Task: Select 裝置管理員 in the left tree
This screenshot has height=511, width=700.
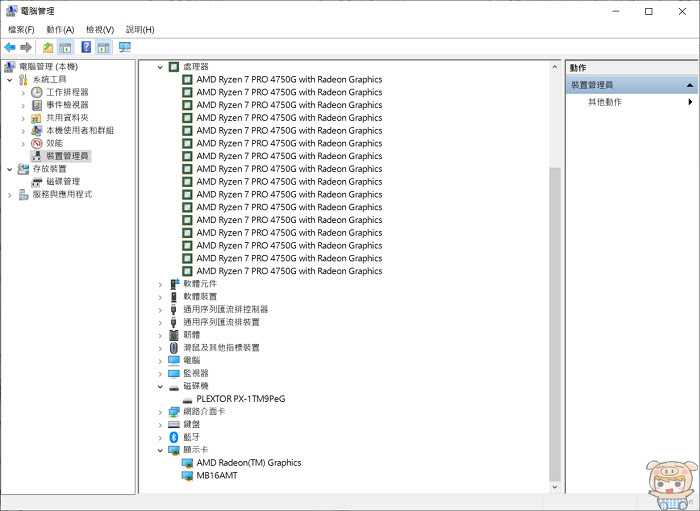Action: (67, 156)
